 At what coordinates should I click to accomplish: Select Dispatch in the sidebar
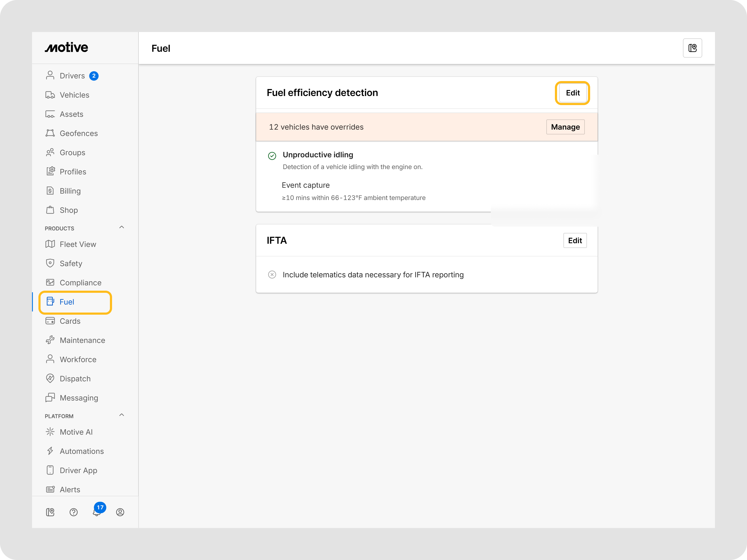tap(75, 379)
